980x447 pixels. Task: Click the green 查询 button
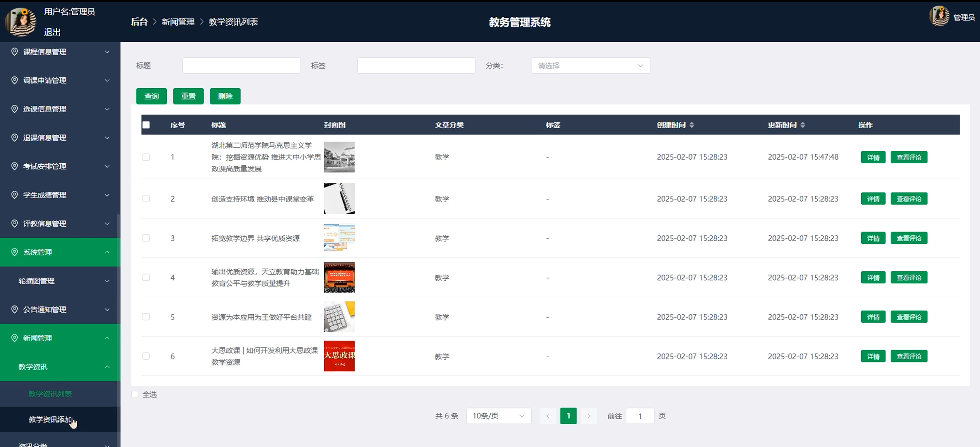pos(151,96)
